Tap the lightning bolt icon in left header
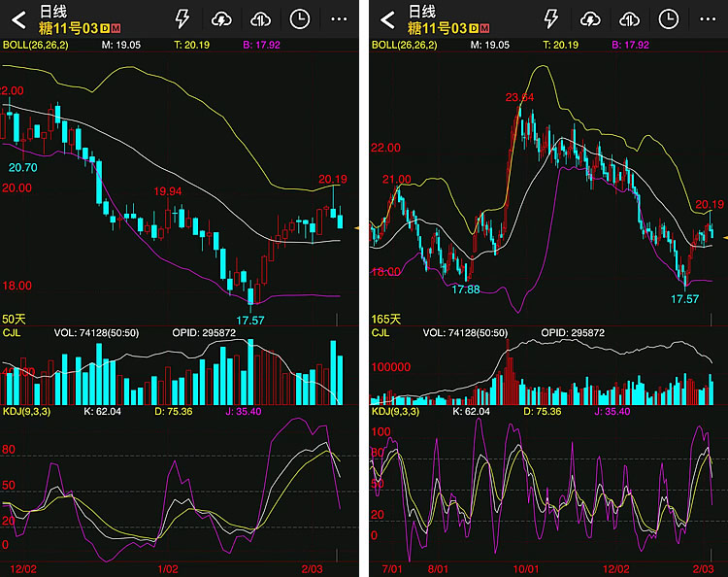Viewport: 728px width, 577px height. click(182, 19)
